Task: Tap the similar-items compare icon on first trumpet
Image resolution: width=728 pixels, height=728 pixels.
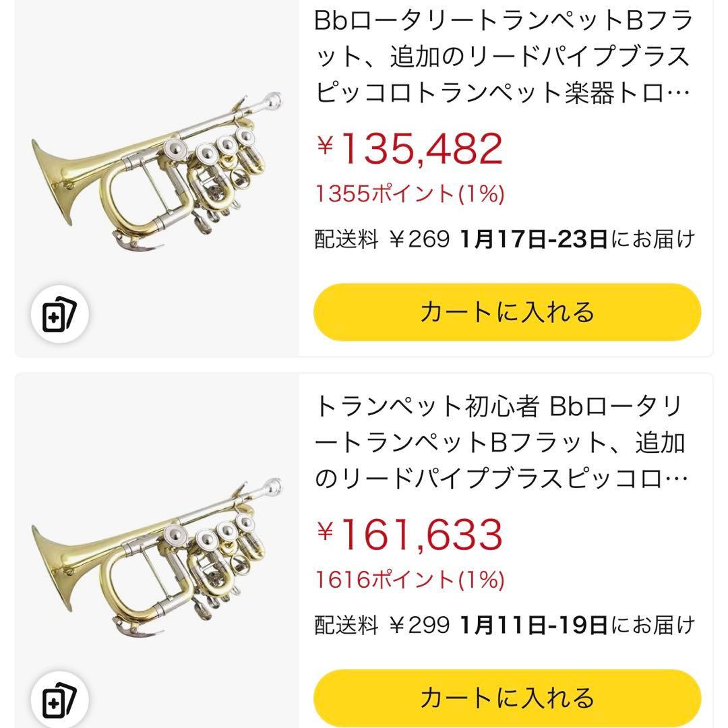Action: coord(61,313)
